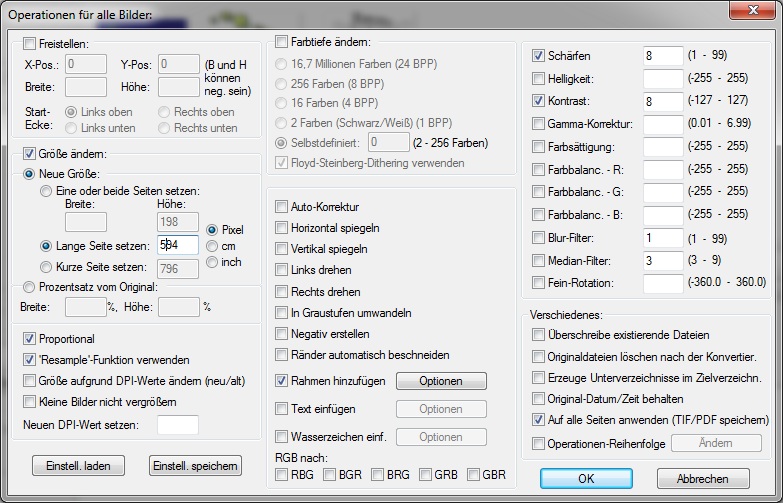The width and height of the screenshot is (783, 503).
Task: Uncheck the Schärfen checkbox
Action: coord(539,55)
